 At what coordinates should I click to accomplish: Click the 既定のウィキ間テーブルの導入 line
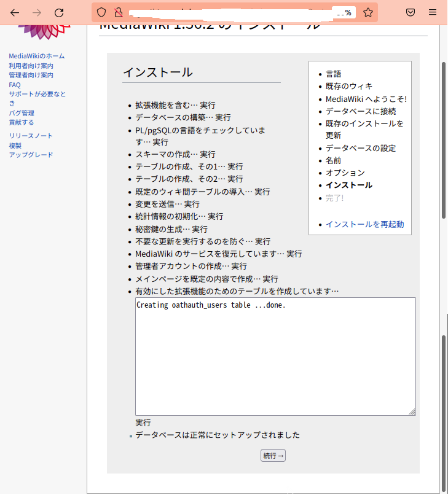[203, 192]
